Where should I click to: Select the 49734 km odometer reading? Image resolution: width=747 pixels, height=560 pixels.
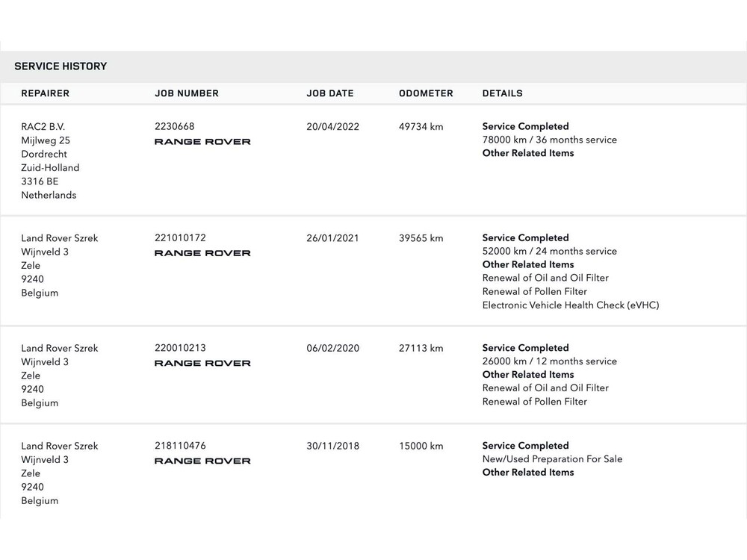(x=421, y=127)
